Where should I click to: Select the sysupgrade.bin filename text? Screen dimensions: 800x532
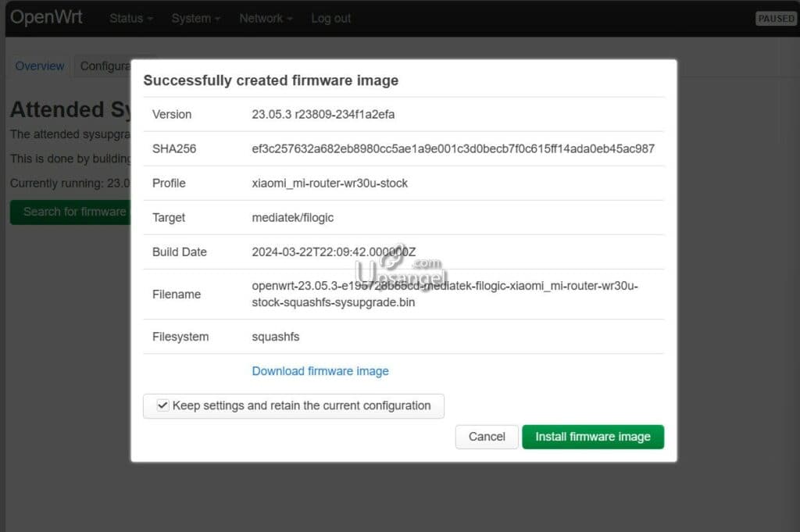click(445, 295)
